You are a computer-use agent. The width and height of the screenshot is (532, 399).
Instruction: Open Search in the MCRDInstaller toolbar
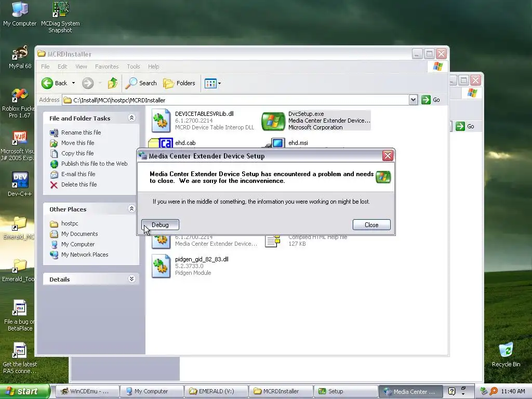click(x=141, y=83)
